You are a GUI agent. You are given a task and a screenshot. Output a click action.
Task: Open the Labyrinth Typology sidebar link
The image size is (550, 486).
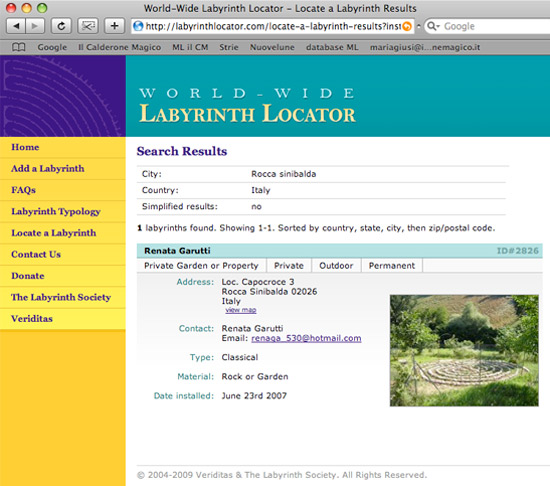click(x=56, y=211)
